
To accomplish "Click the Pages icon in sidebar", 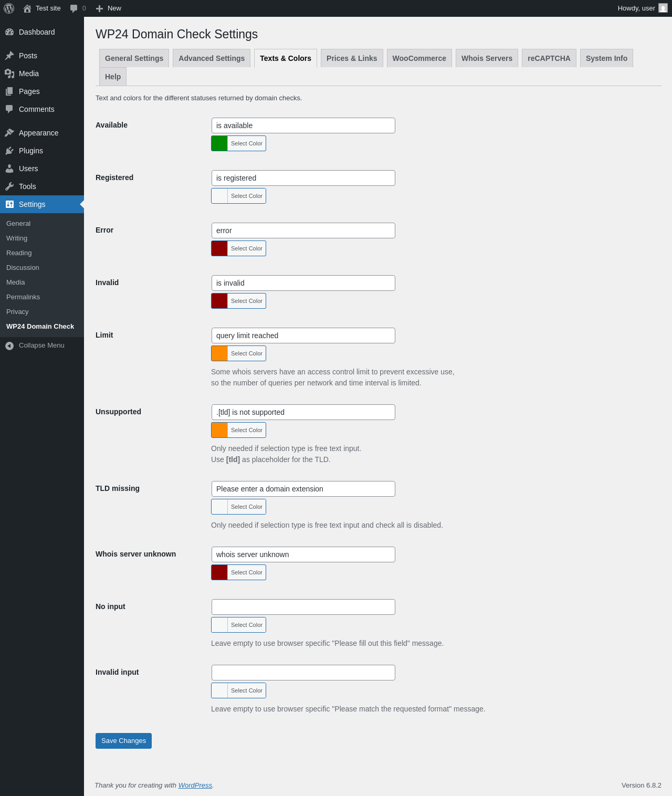I will pos(9,91).
